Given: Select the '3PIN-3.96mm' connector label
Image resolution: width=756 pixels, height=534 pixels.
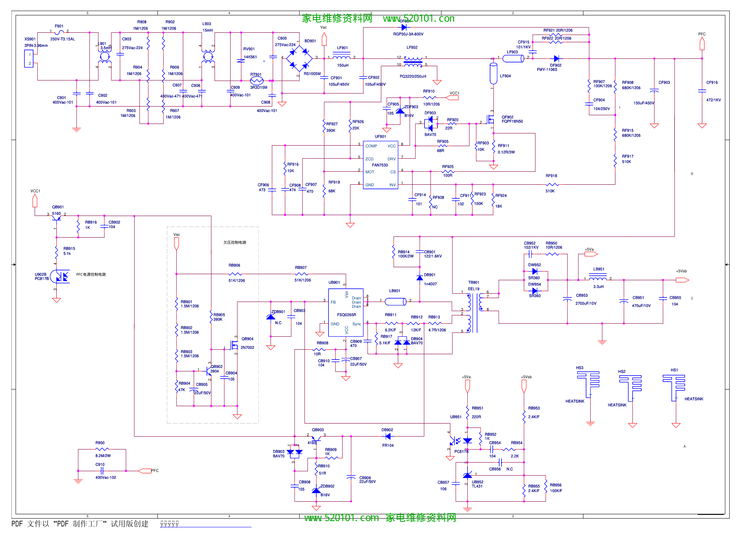Looking at the screenshot, I should tap(36, 45).
